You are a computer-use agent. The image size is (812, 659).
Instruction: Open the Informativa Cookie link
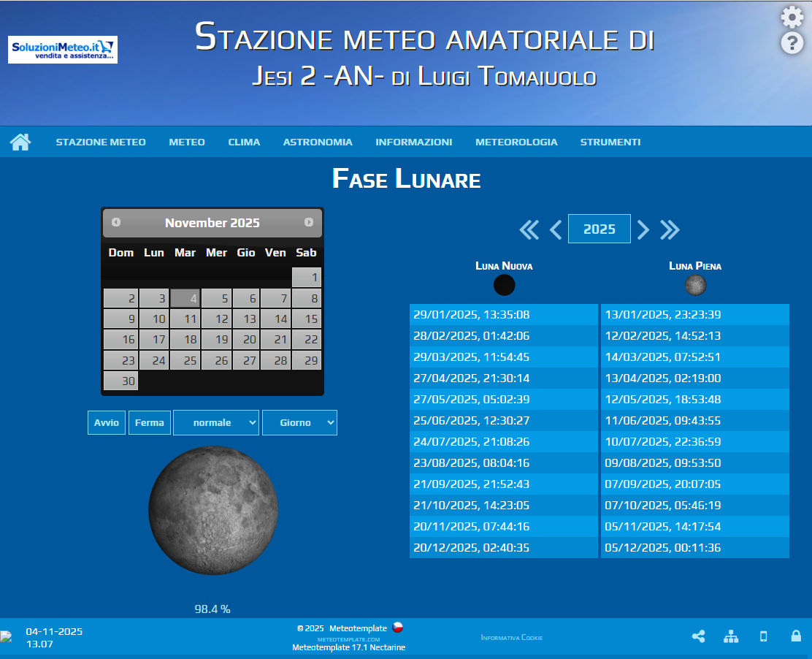pyautogui.click(x=511, y=638)
